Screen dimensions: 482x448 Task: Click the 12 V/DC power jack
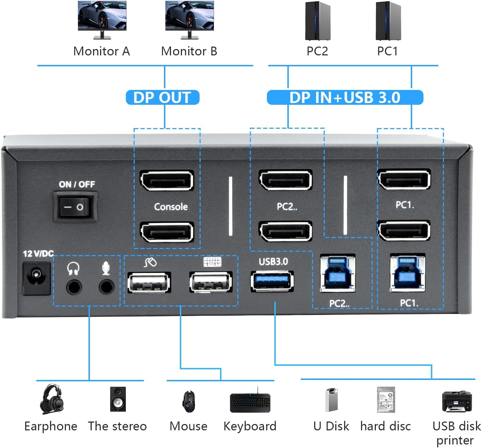[36, 278]
